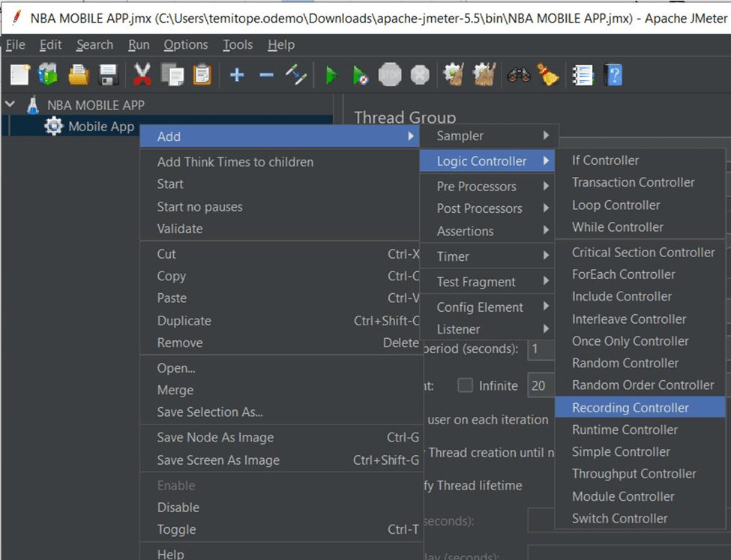Open the Edit menu
The height and width of the screenshot is (560, 731).
pyautogui.click(x=50, y=45)
